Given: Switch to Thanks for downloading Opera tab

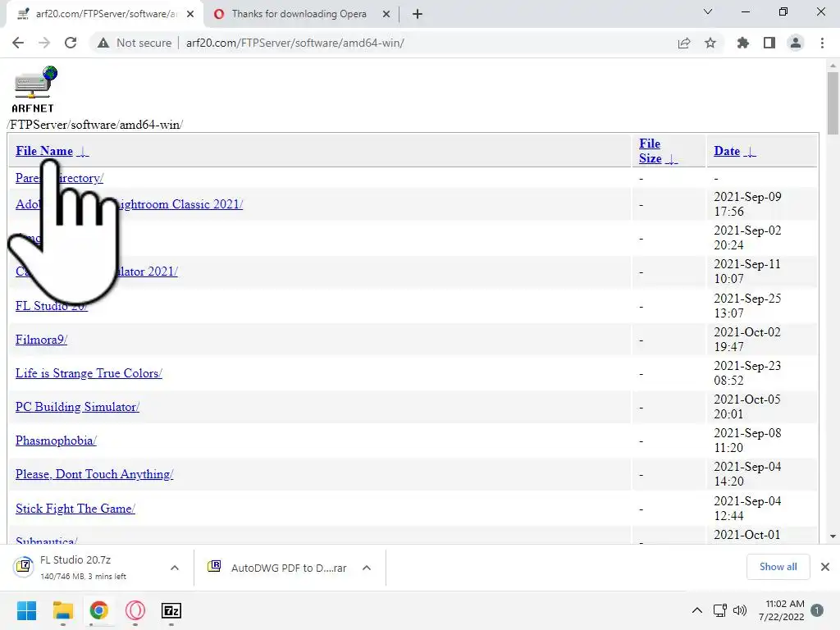Looking at the screenshot, I should [299, 14].
